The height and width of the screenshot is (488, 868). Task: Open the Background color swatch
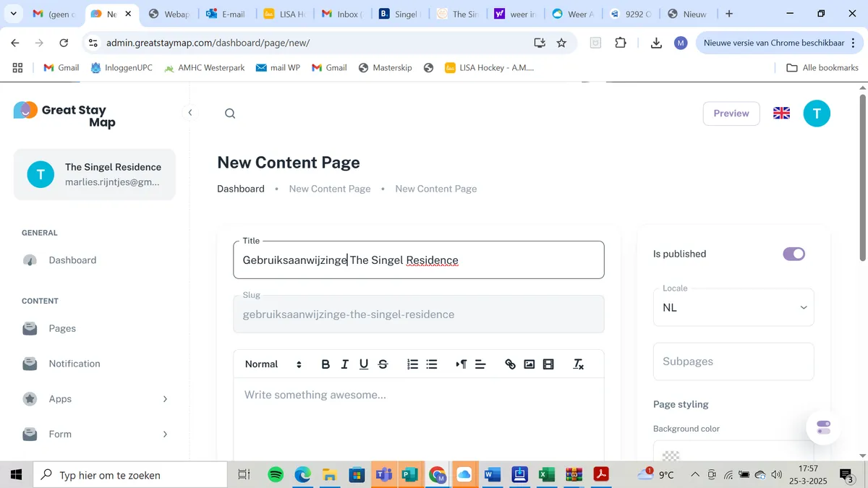671,455
